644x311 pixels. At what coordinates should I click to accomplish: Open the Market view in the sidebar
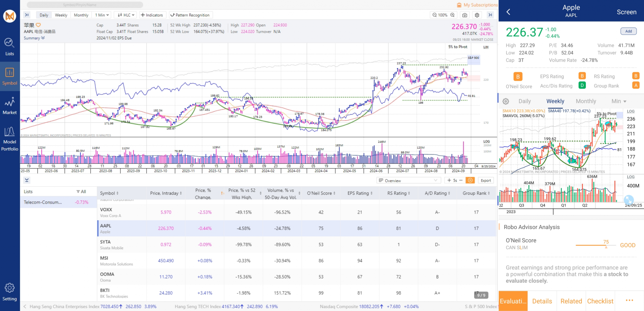coord(9,106)
